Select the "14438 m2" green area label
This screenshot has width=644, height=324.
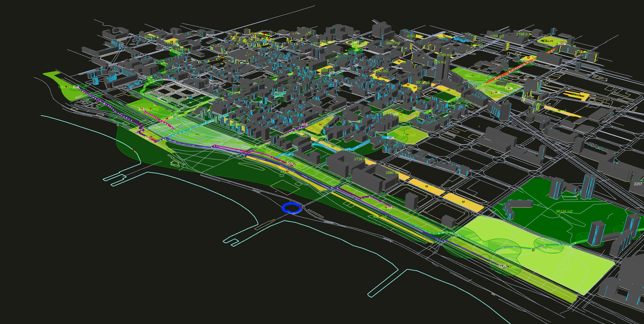(x=408, y=135)
